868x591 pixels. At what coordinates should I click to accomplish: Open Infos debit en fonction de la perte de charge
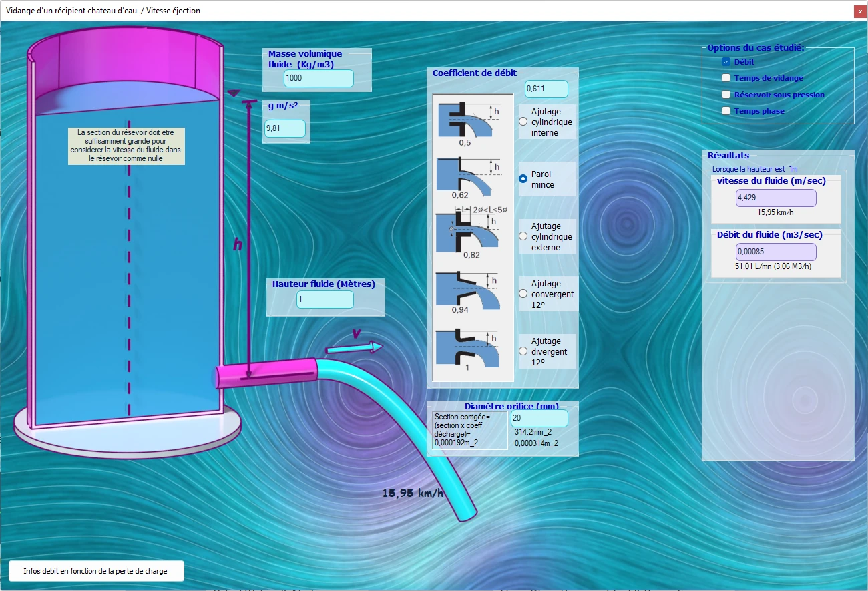tap(95, 571)
